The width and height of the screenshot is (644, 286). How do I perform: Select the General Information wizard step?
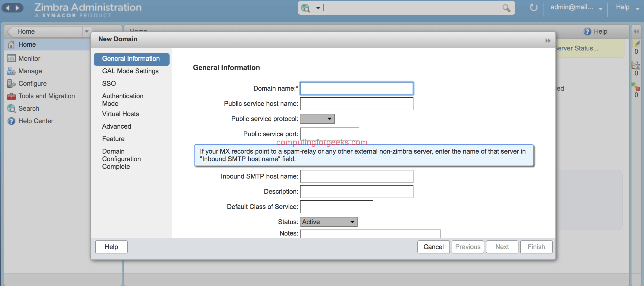click(x=132, y=59)
